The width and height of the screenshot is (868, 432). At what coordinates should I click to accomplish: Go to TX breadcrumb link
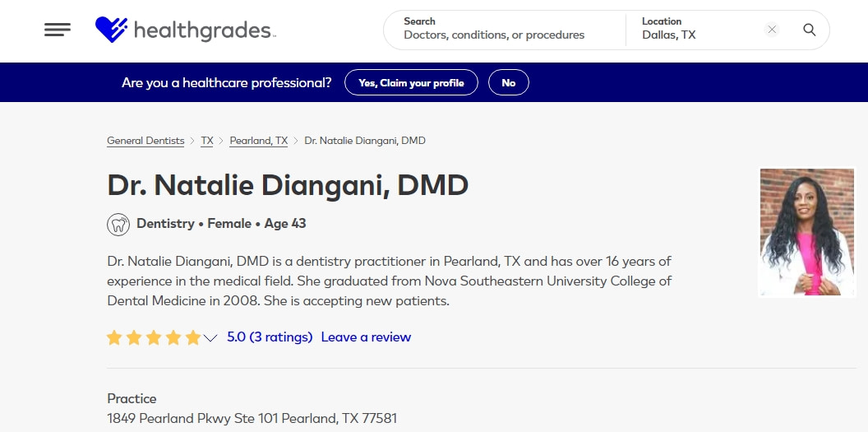coord(207,141)
